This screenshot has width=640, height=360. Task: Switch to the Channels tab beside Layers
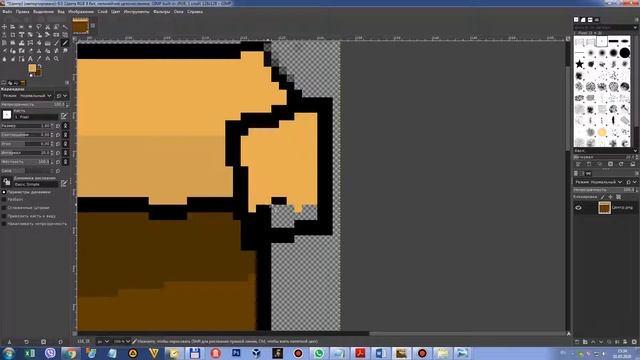tap(582, 173)
